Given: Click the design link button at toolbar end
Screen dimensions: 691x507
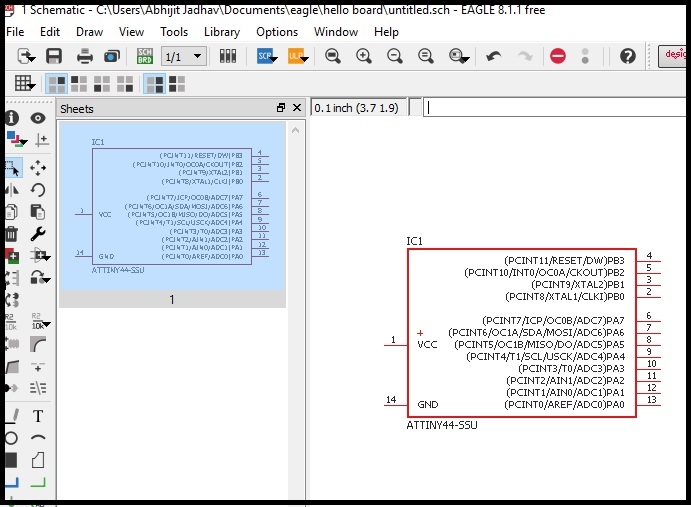Looking at the screenshot, I should [x=672, y=56].
